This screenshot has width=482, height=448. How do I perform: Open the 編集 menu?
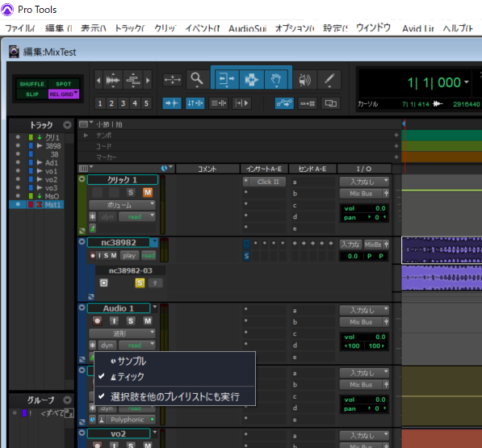click(x=58, y=28)
